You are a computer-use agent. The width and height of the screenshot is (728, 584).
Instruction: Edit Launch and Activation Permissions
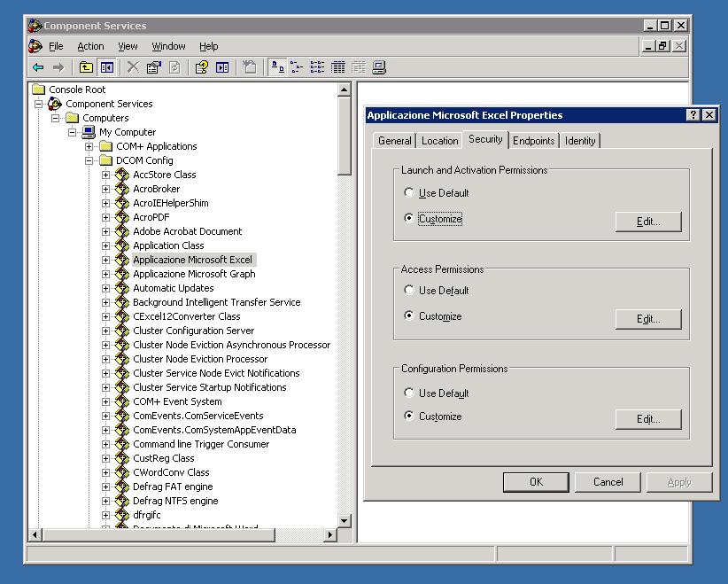pyautogui.click(x=648, y=222)
